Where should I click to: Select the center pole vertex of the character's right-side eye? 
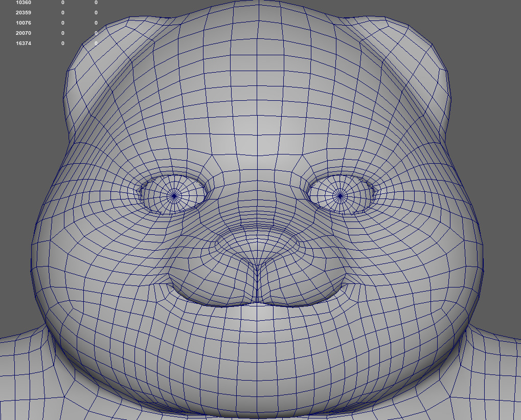tap(340, 196)
